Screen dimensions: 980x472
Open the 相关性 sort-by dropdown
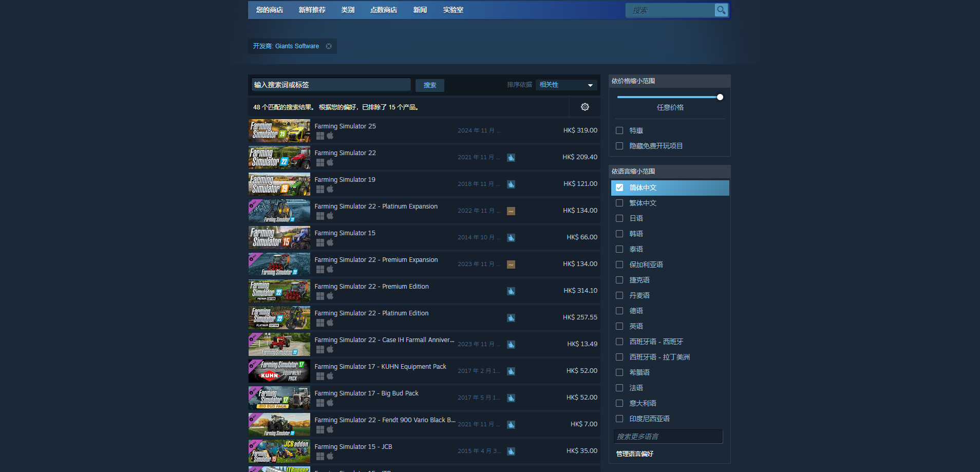pos(566,85)
